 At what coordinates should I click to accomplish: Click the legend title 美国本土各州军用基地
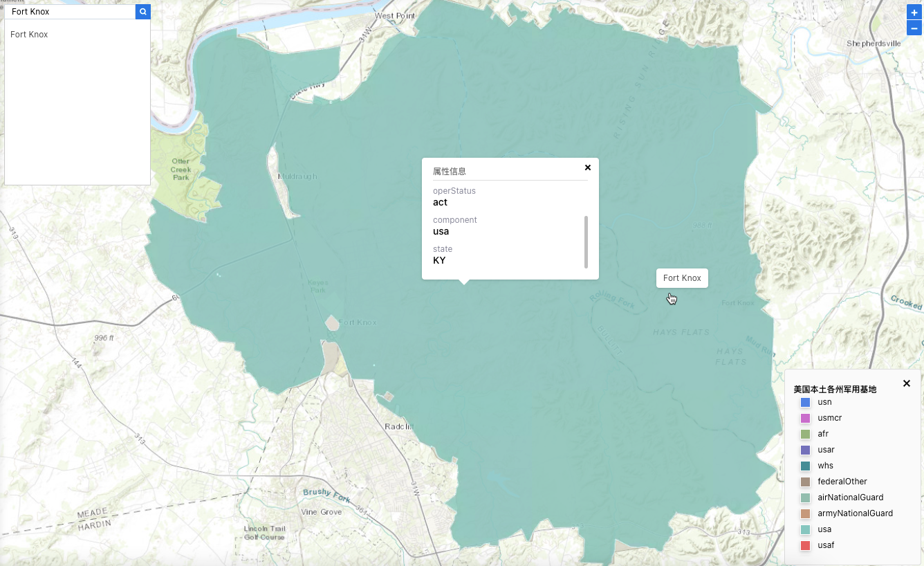point(835,390)
